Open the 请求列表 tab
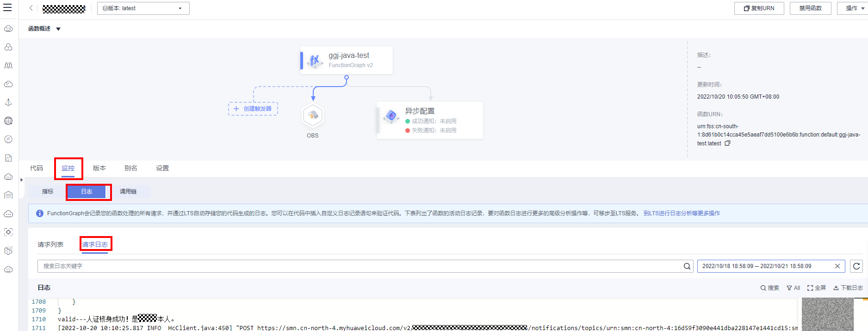868x331 pixels. (x=50, y=244)
